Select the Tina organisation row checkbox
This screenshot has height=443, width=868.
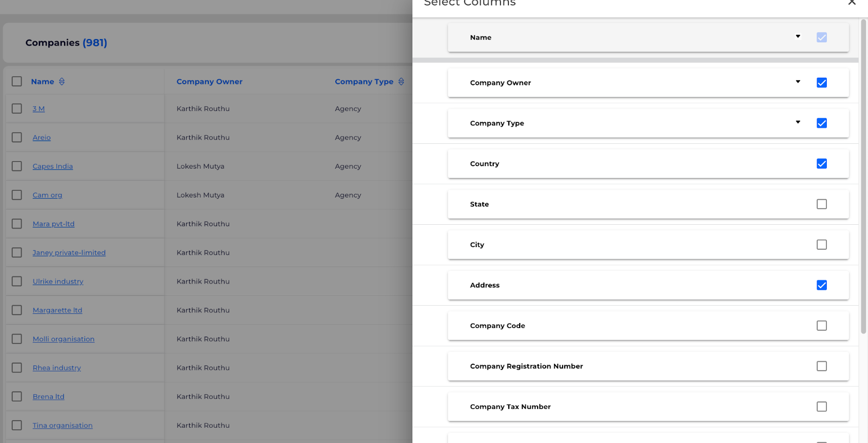point(17,425)
